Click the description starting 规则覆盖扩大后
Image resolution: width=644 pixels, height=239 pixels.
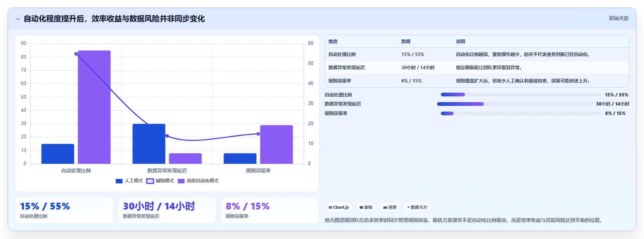click(523, 81)
